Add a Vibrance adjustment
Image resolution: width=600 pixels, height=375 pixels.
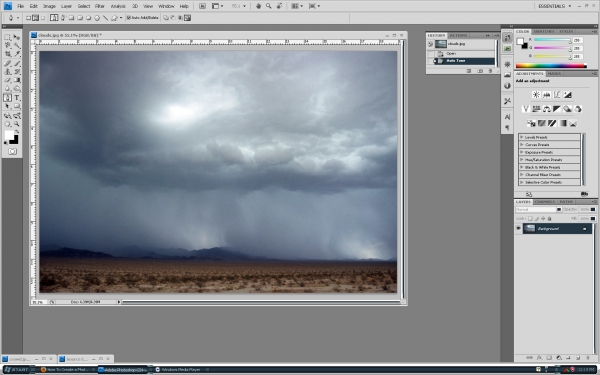click(x=526, y=109)
